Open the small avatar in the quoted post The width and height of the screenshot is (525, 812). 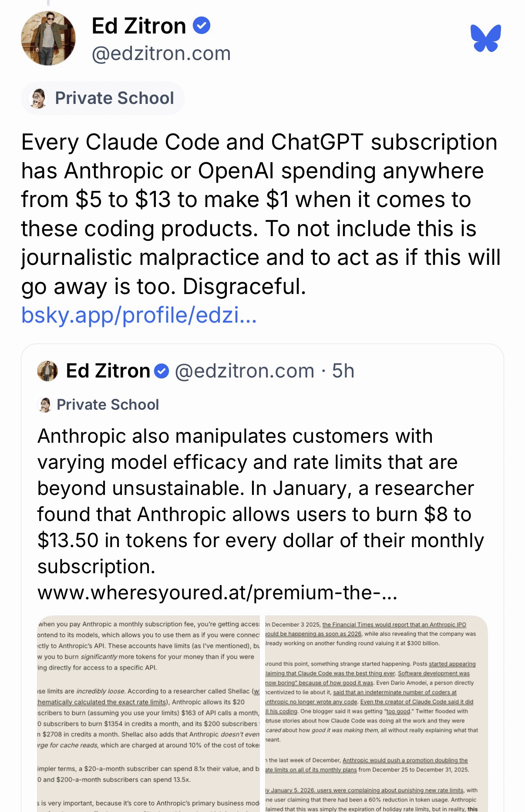(47, 371)
